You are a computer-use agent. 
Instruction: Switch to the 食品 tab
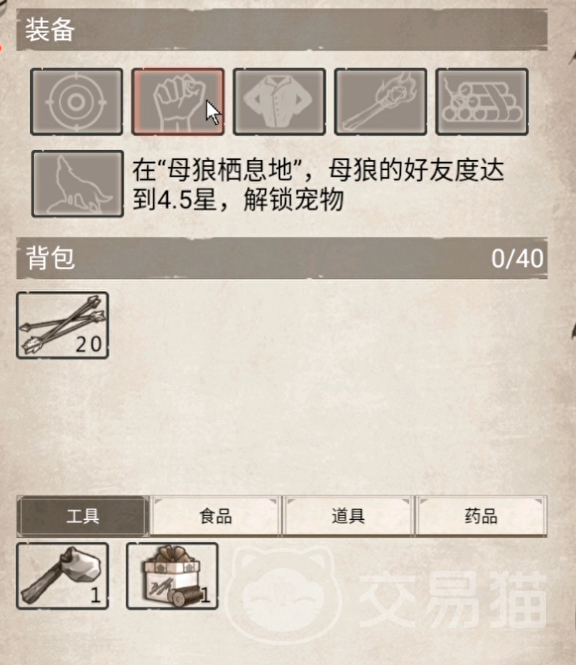point(215,516)
